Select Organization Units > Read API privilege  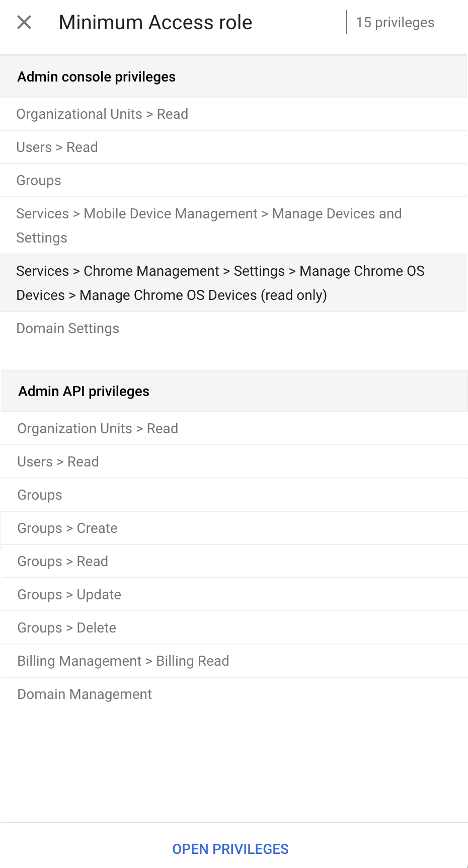[x=98, y=429]
